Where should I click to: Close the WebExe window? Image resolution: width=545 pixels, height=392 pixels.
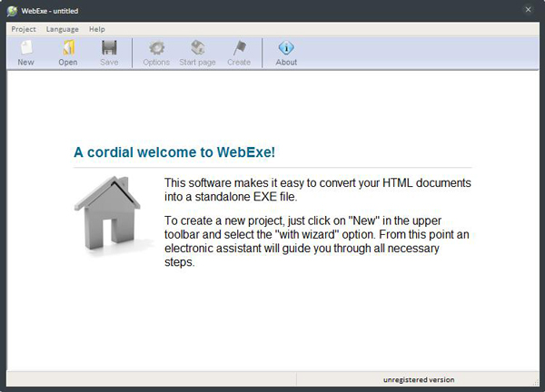pos(528,9)
